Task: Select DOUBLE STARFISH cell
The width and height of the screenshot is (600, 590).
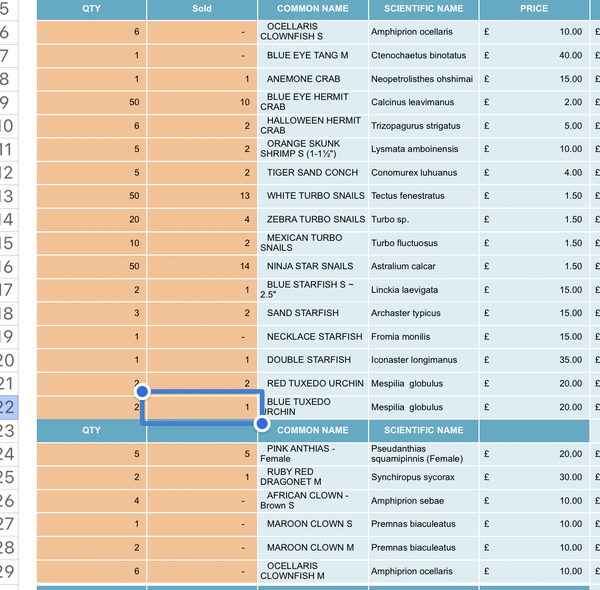Action: (x=313, y=360)
